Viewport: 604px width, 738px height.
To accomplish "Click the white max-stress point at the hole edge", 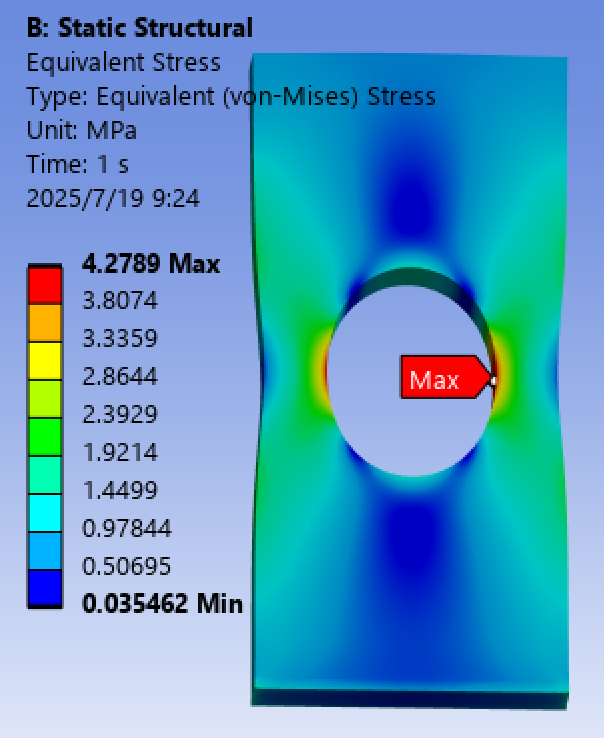I will point(493,381).
